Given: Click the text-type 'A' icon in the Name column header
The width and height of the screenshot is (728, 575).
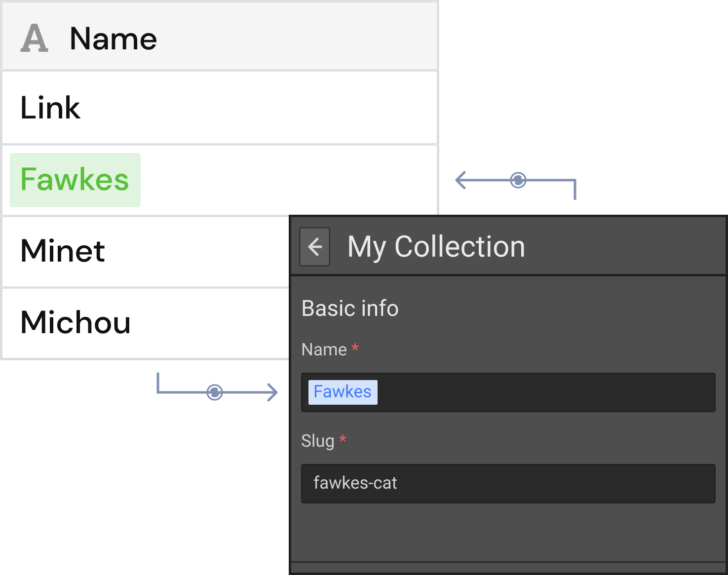Looking at the screenshot, I should [34, 38].
